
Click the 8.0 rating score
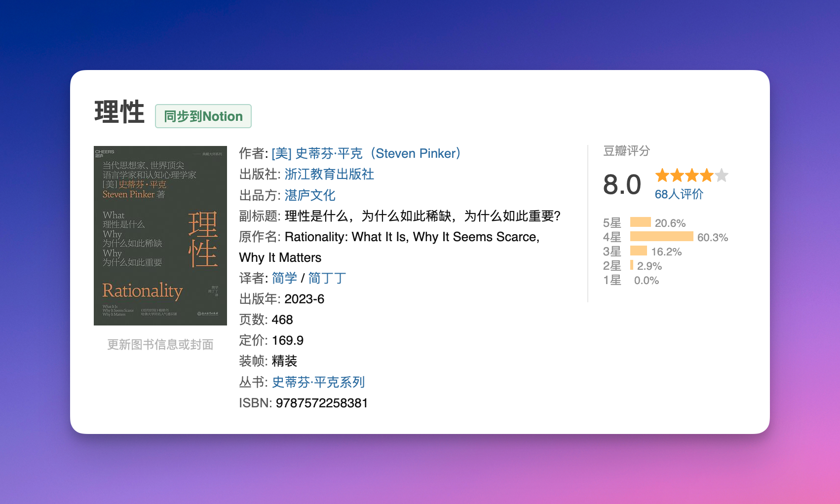[x=622, y=185]
